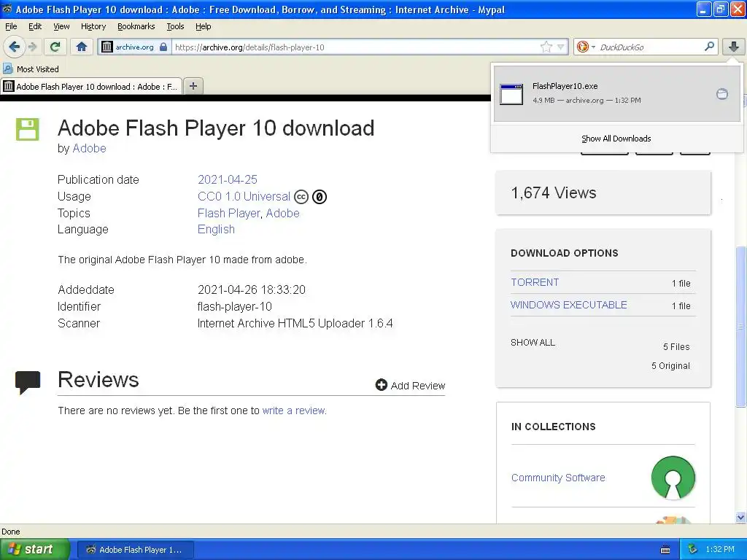Reload the page with the refresh icon

pyautogui.click(x=55, y=47)
